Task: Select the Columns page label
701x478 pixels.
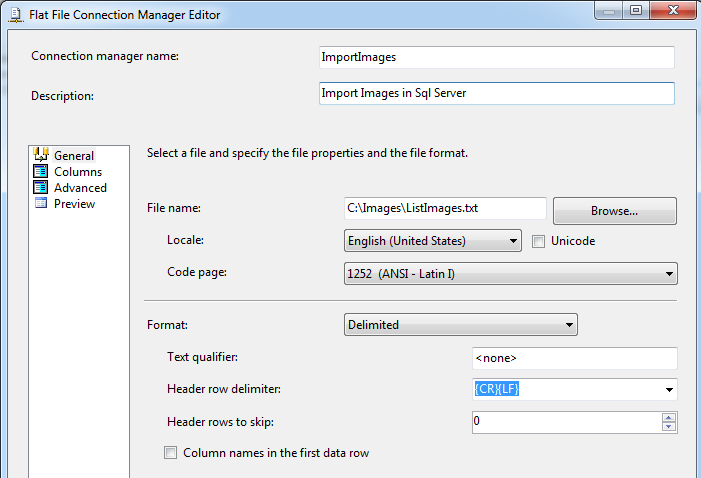Action: pos(78,171)
